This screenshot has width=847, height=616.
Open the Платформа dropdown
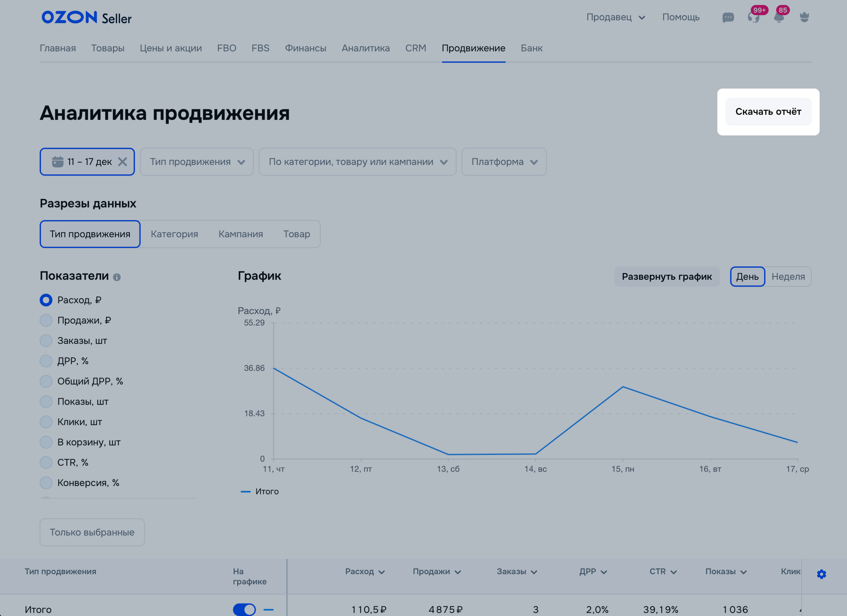504,162
